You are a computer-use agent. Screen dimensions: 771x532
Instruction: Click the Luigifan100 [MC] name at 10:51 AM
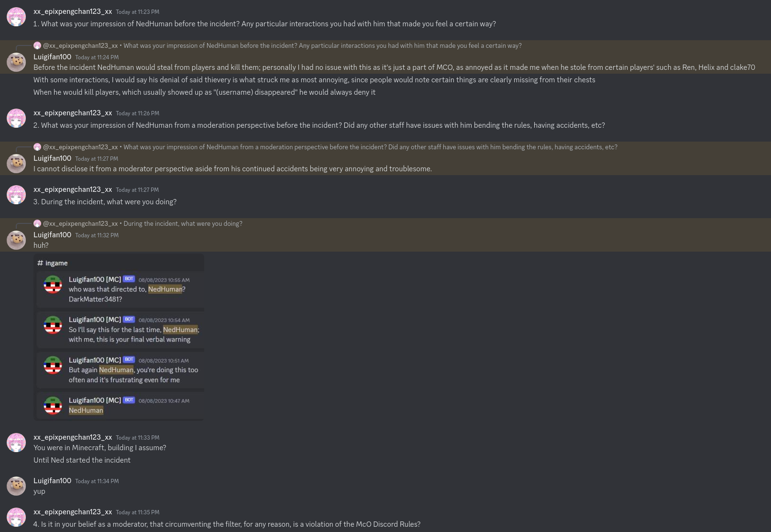[95, 360]
